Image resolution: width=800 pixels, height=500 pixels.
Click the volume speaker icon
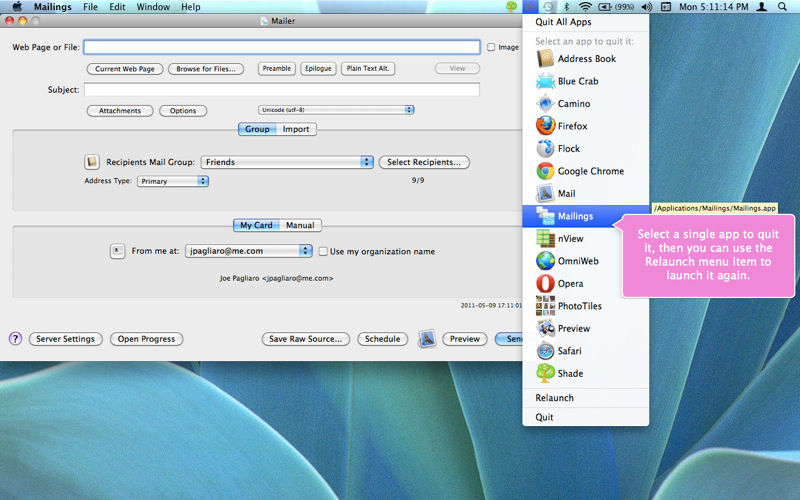(x=646, y=7)
